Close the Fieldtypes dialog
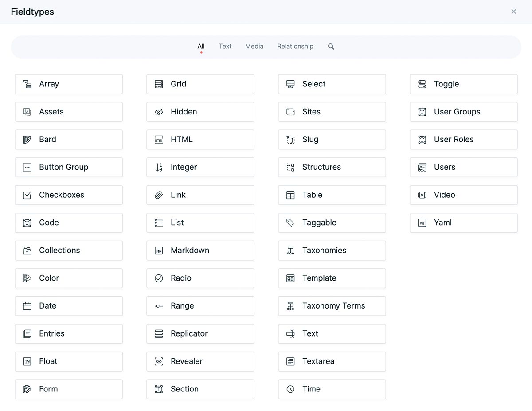The width and height of the screenshot is (532, 411). pyautogui.click(x=513, y=12)
